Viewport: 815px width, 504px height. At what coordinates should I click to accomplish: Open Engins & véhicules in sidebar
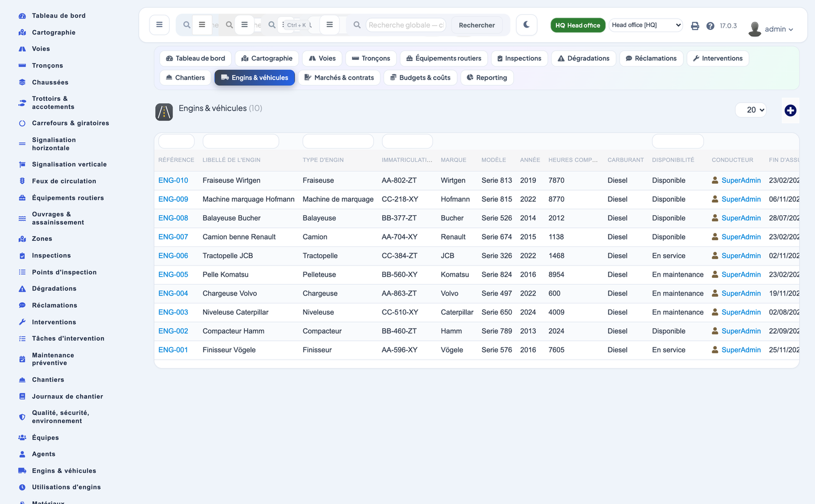coord(64,471)
